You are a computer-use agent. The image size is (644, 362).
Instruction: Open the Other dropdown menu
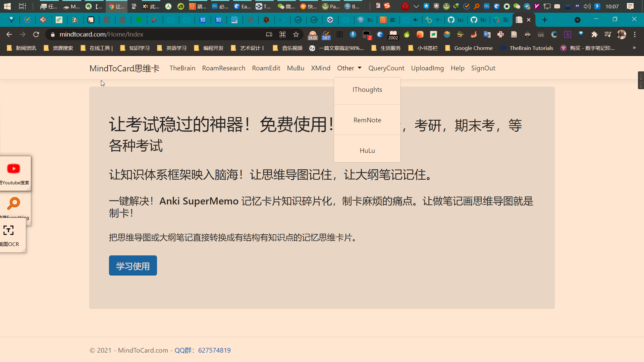click(x=349, y=68)
